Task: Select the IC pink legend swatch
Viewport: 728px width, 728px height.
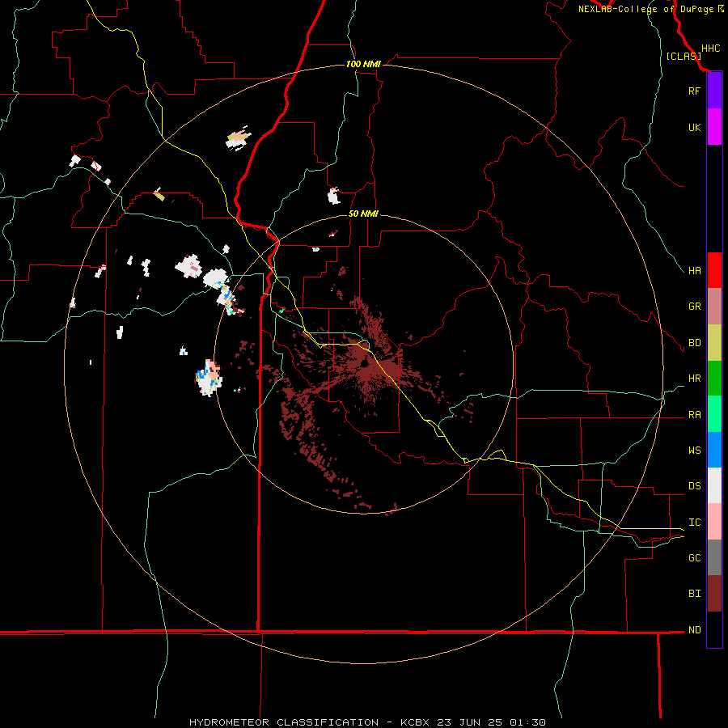Action: [714, 522]
